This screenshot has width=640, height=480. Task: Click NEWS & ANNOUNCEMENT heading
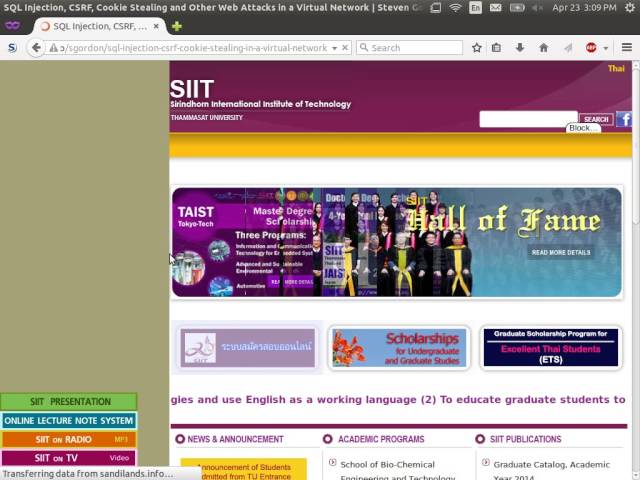pyautogui.click(x=235, y=439)
